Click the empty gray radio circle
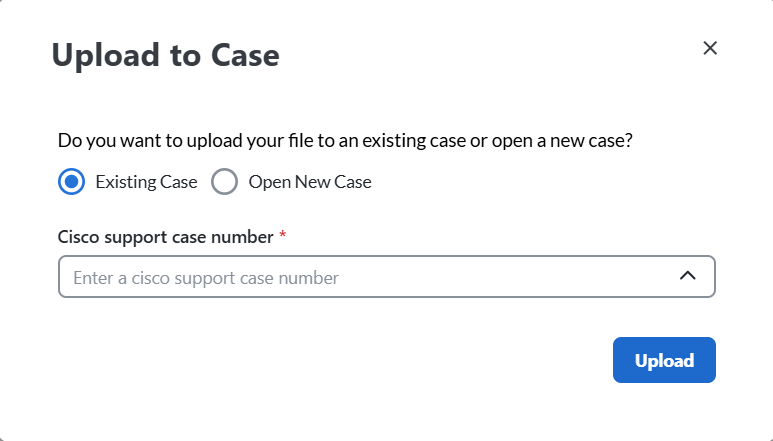Image resolution: width=773 pixels, height=441 pixels. click(x=224, y=182)
